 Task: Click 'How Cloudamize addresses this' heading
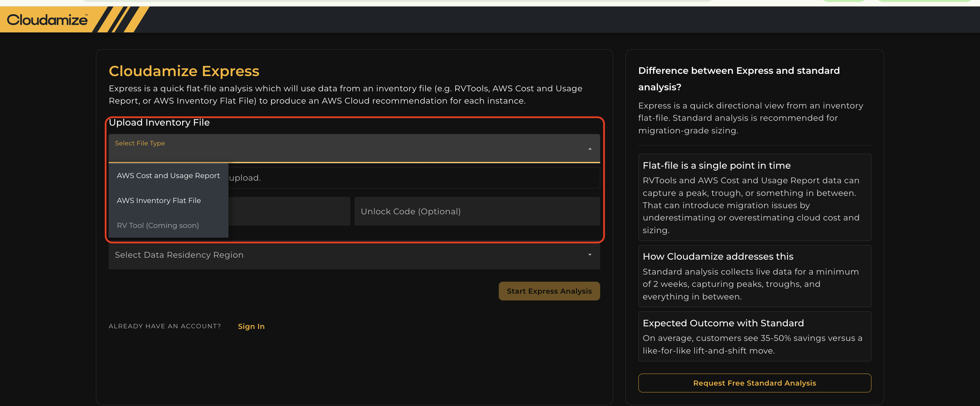[x=718, y=257]
